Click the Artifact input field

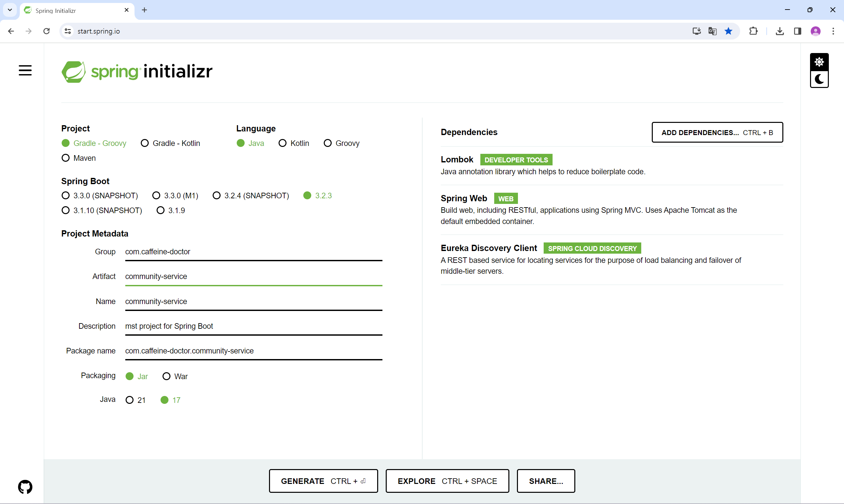[253, 276]
